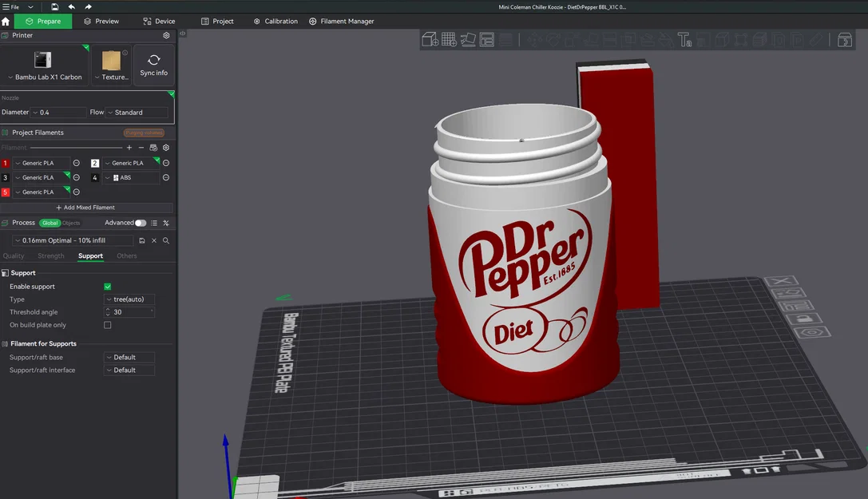868x499 pixels.
Task: Switch to the Project tab
Action: pyautogui.click(x=217, y=21)
